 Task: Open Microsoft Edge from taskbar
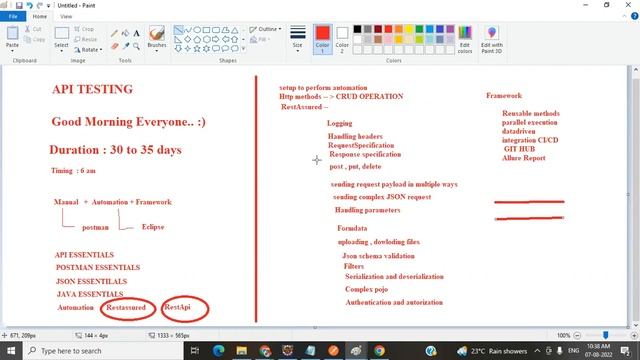tap(218, 351)
